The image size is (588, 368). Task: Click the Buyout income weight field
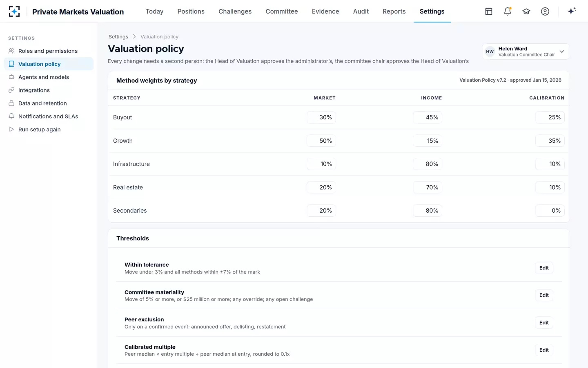coord(428,117)
